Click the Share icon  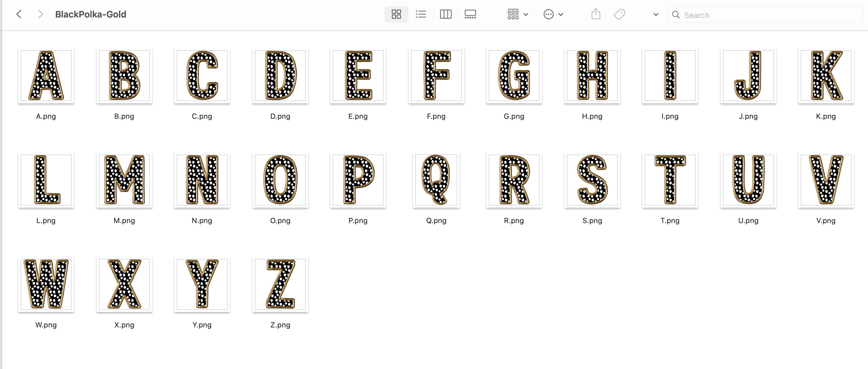(596, 14)
